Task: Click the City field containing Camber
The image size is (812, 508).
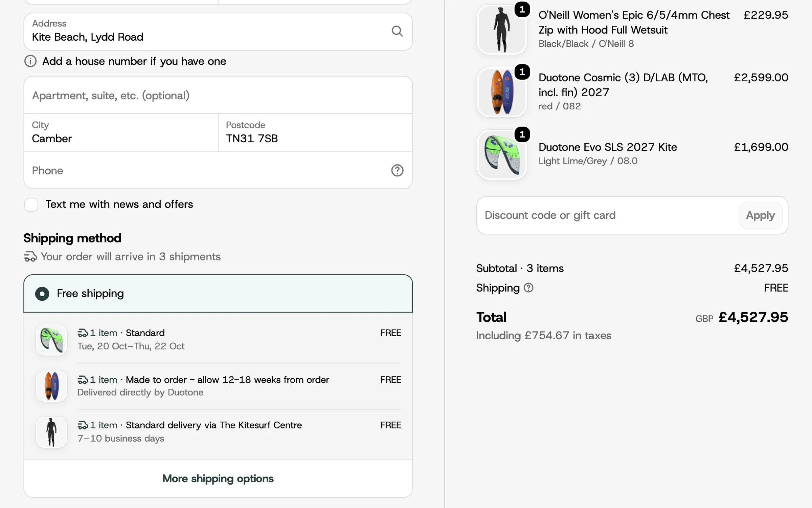Action: [x=121, y=132]
